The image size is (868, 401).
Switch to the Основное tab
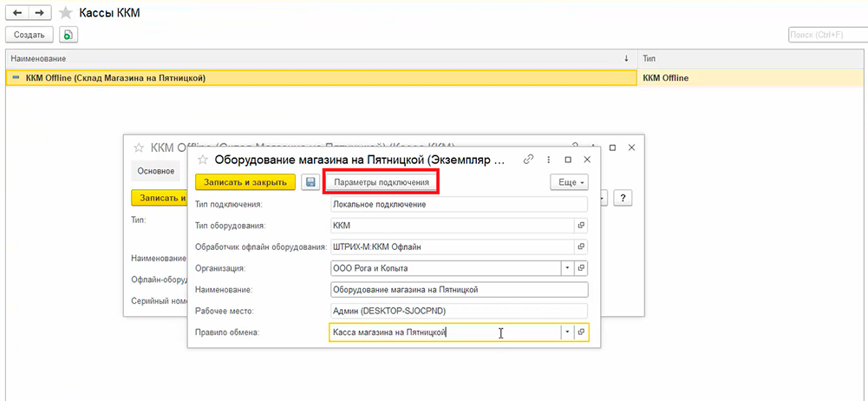tap(156, 171)
